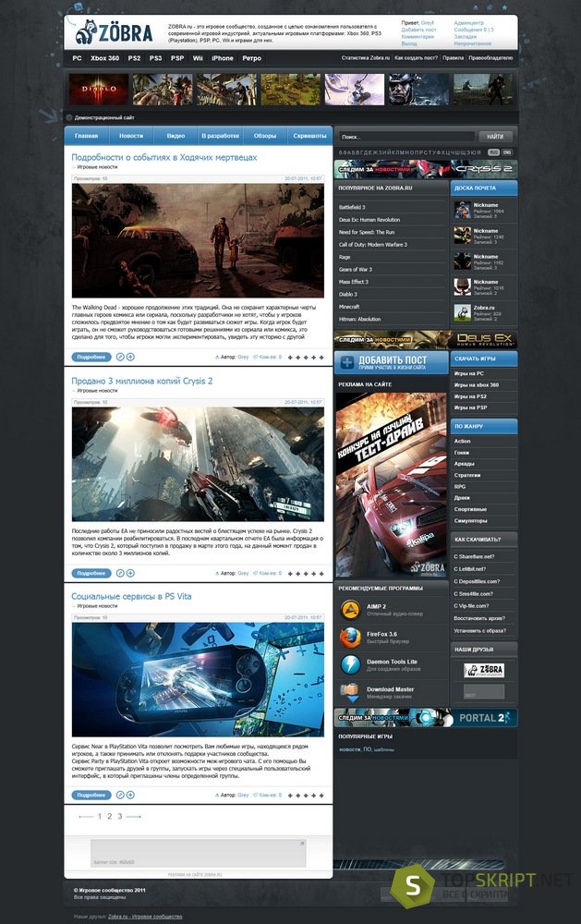
Task: Switch to the Скриншоты tab
Action: coord(309,136)
